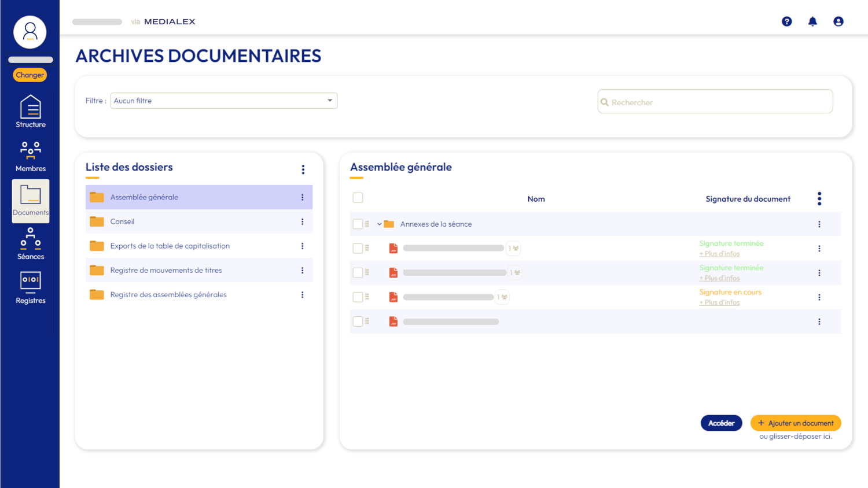This screenshot has height=488, width=868.
Task: Open the user account profile icon
Action: 838,21
